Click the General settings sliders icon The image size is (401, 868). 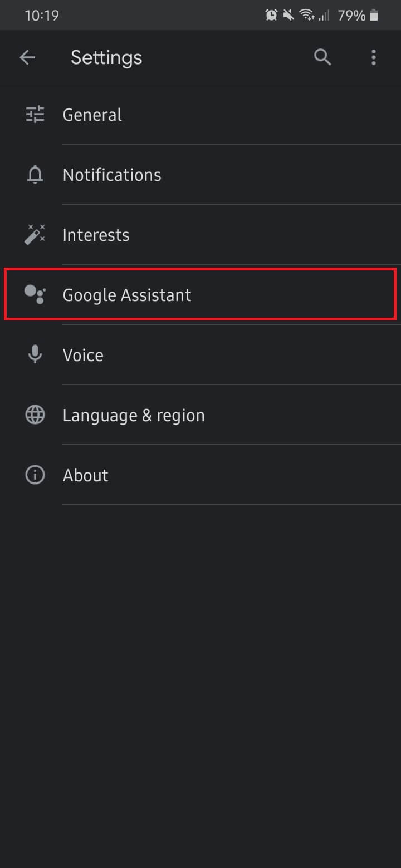pyautogui.click(x=35, y=114)
